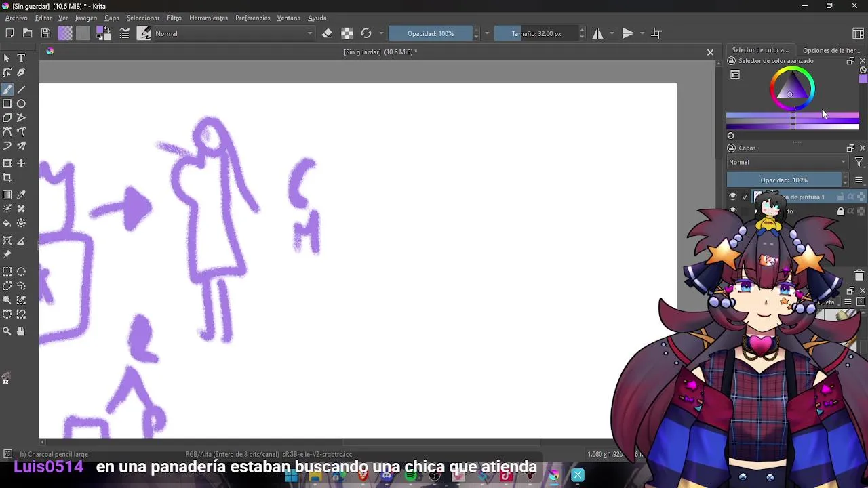Open the Seleccionar menu
The image size is (868, 488).
[143, 18]
